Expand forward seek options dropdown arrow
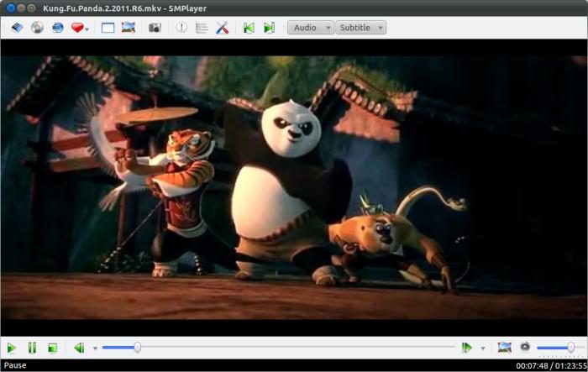The width and height of the screenshot is (588, 372). 483,348
